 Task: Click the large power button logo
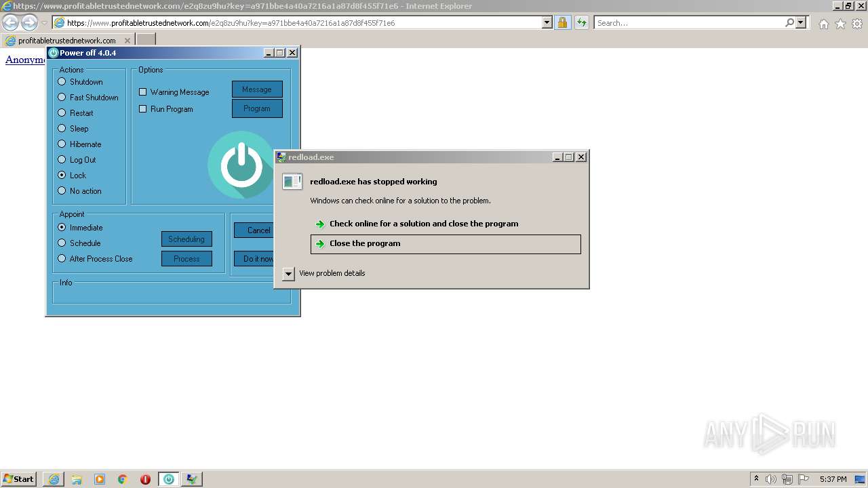click(x=241, y=165)
